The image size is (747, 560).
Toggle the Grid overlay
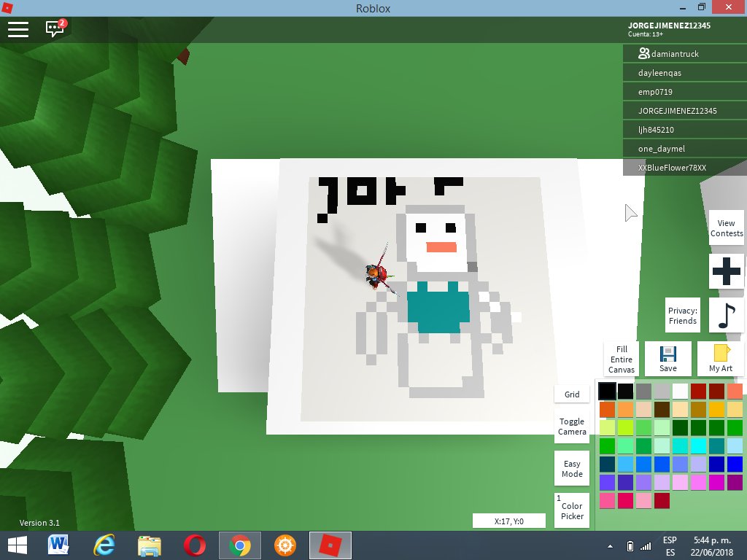572,394
